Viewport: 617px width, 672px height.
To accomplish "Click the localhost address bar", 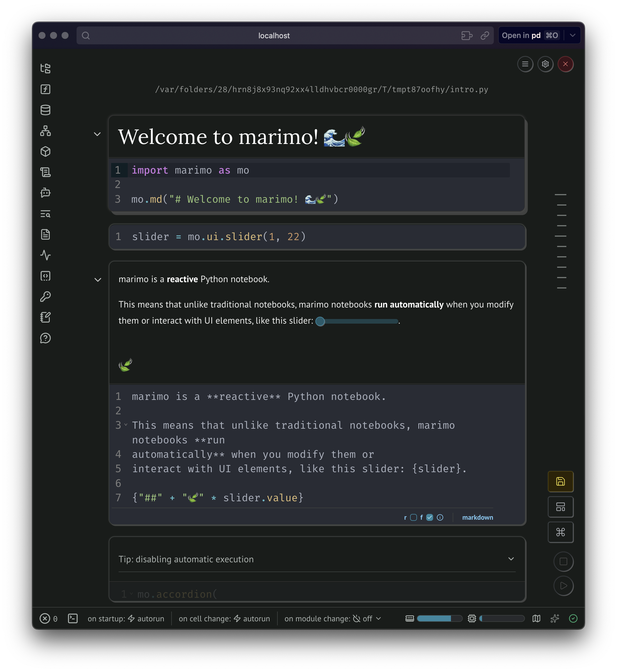I will click(274, 36).
